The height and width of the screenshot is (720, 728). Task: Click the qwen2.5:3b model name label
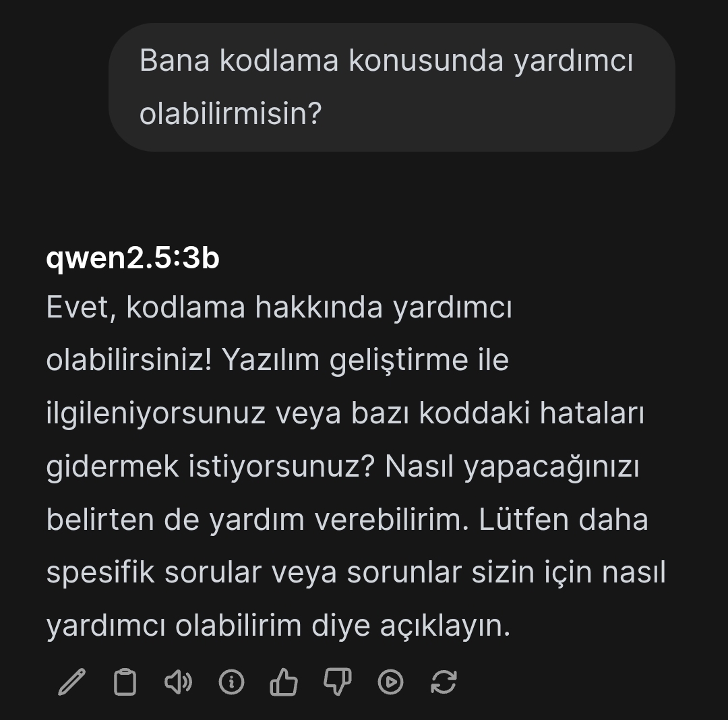tap(133, 258)
